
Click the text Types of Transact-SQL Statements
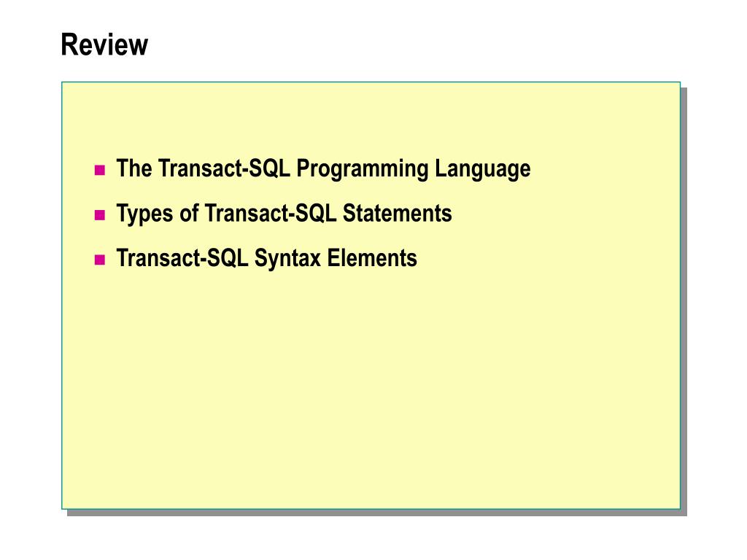tap(284, 214)
